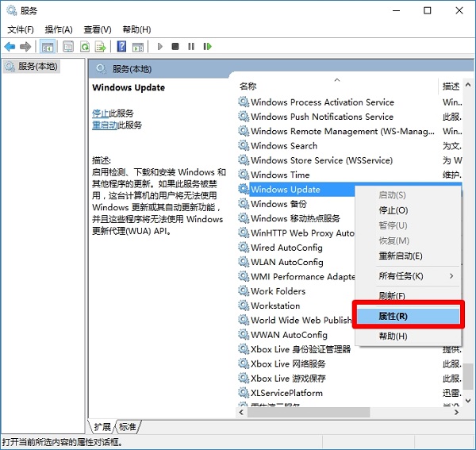This screenshot has width=476, height=450.
Task: Click the horizontal scrollbar thumb
Action: pos(309,413)
